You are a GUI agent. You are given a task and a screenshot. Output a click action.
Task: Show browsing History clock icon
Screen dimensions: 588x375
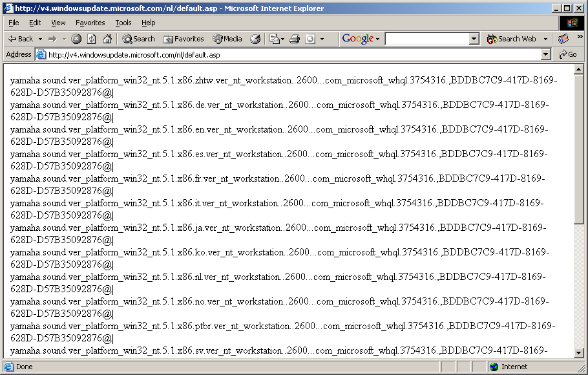pyautogui.click(x=255, y=39)
